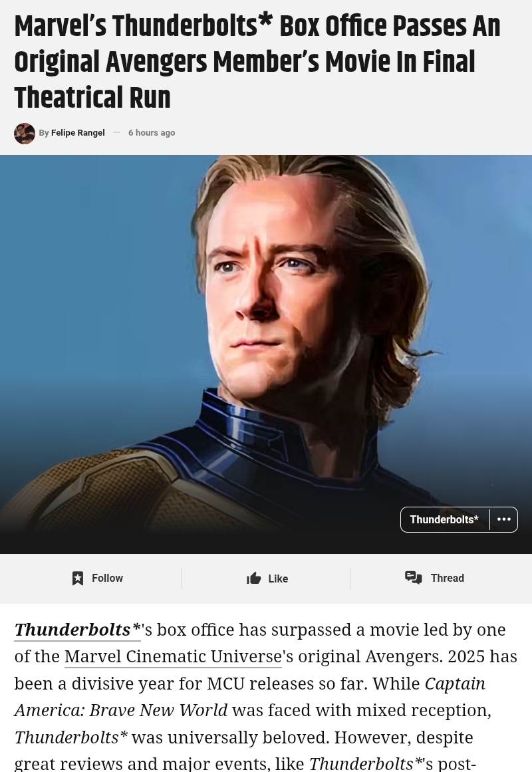
Task: Click italic 'Thunderbolts*' before 'was universally beloved'
Action: click(x=71, y=737)
